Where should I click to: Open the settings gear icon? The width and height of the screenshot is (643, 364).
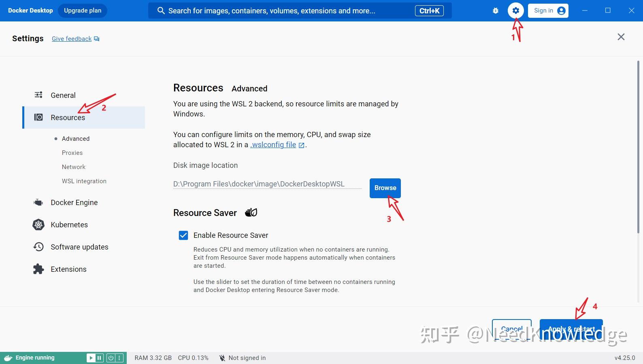[515, 11]
